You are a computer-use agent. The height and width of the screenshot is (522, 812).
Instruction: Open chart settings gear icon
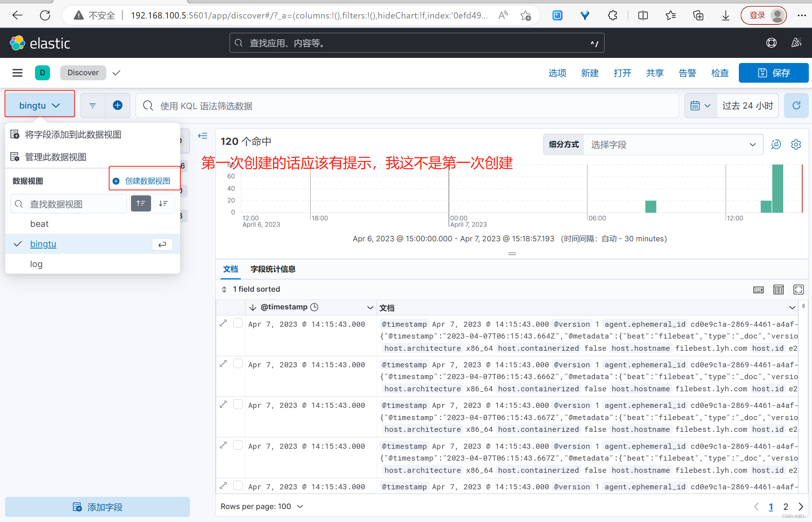point(796,144)
